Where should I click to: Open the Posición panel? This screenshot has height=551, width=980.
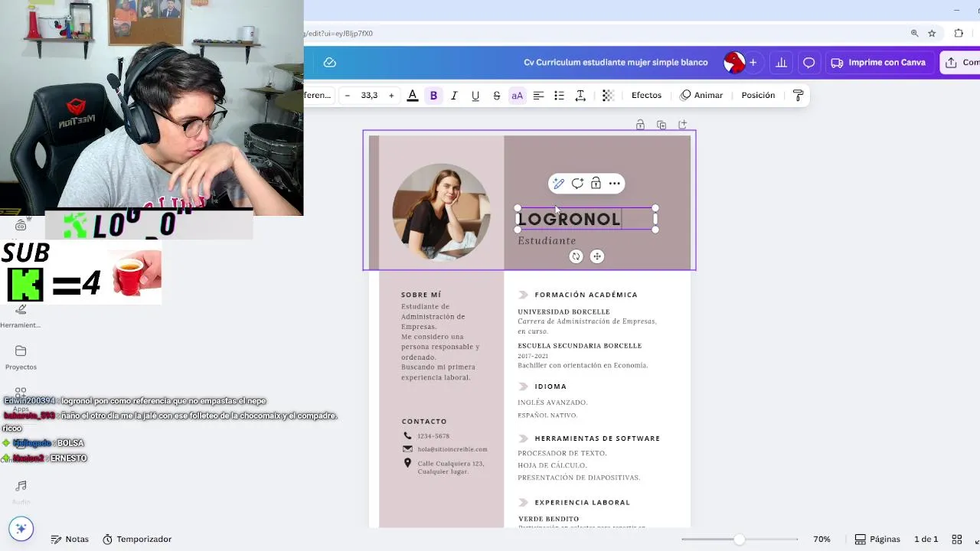(758, 96)
